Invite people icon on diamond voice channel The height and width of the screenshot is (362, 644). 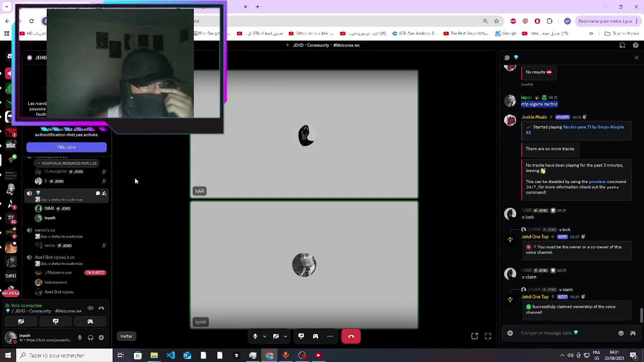[104, 193]
